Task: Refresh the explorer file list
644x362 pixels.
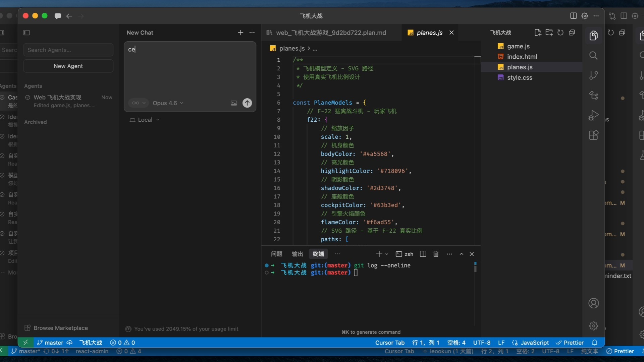Action: 560,33
